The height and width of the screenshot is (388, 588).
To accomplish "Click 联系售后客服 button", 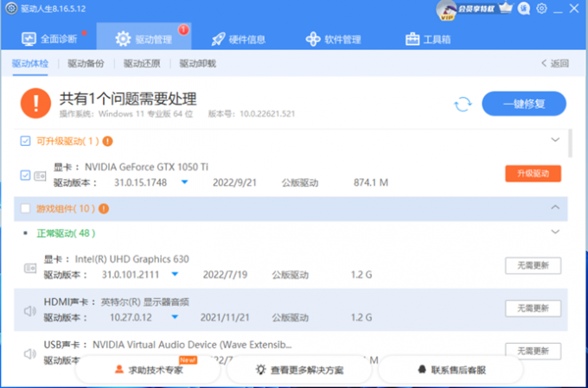I will tap(451, 370).
